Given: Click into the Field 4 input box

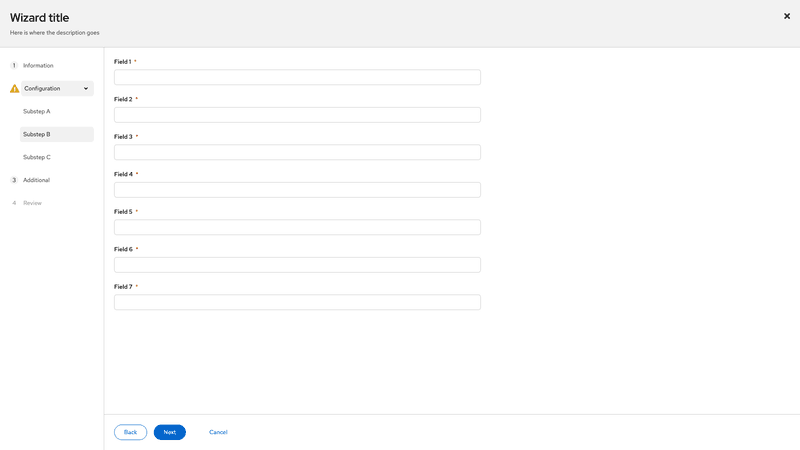Looking at the screenshot, I should [297, 190].
